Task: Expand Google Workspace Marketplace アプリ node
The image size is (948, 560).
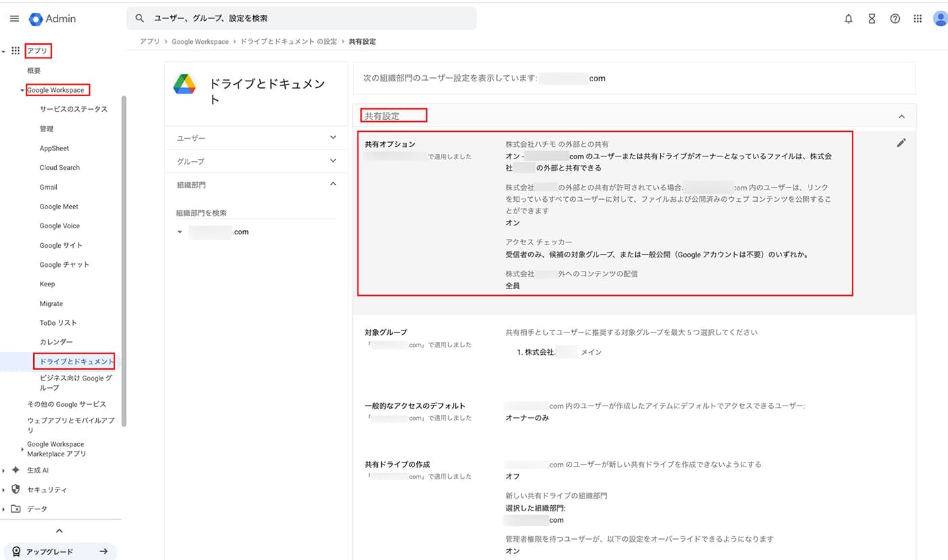Action: 22,449
